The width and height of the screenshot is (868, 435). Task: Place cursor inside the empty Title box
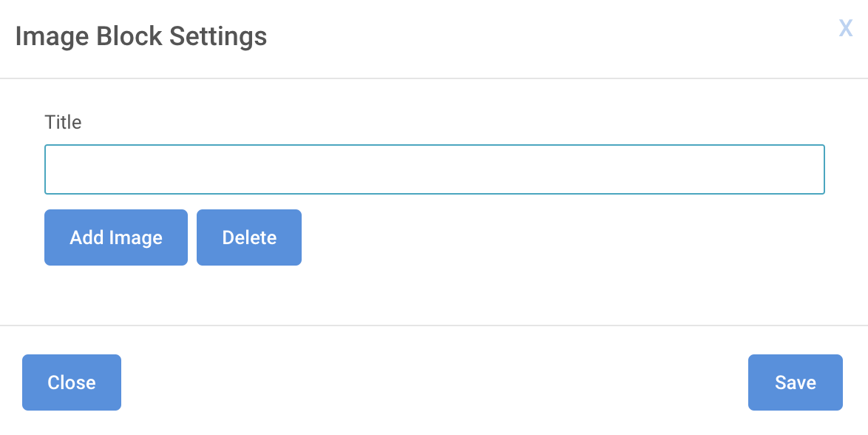pyautogui.click(x=435, y=169)
